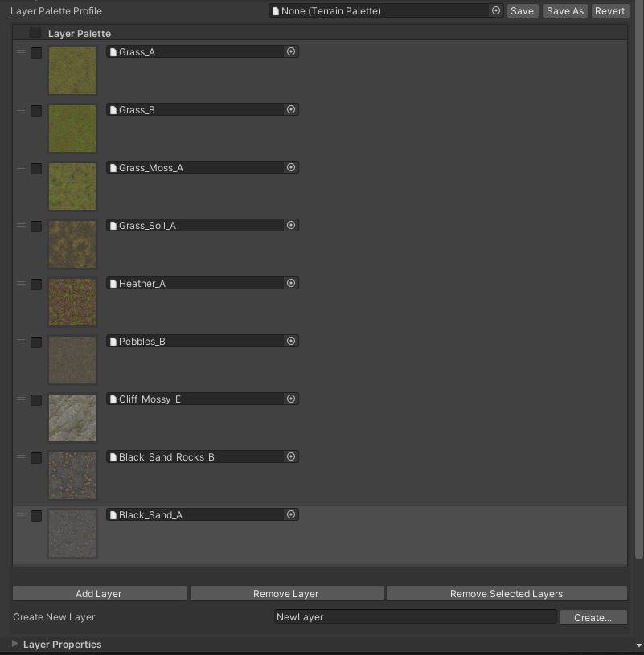
Task: Click the reorder handle for Heather_A row
Action: pyautogui.click(x=21, y=283)
